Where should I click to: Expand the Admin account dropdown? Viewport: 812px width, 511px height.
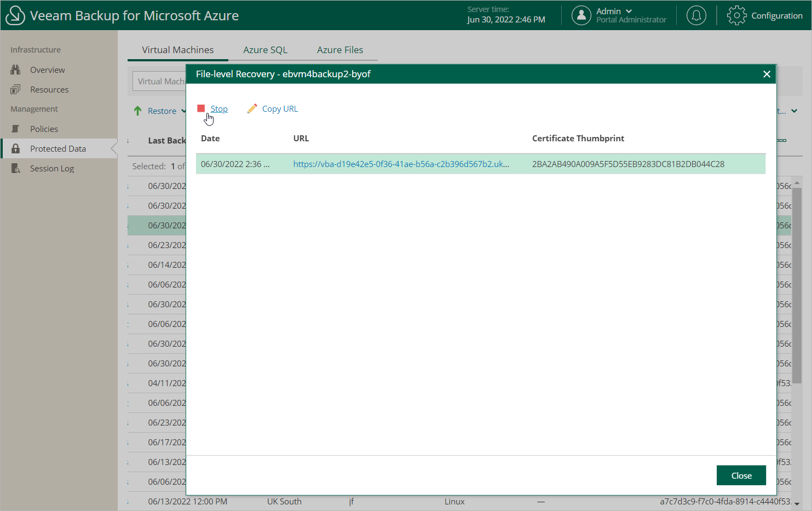[629, 11]
